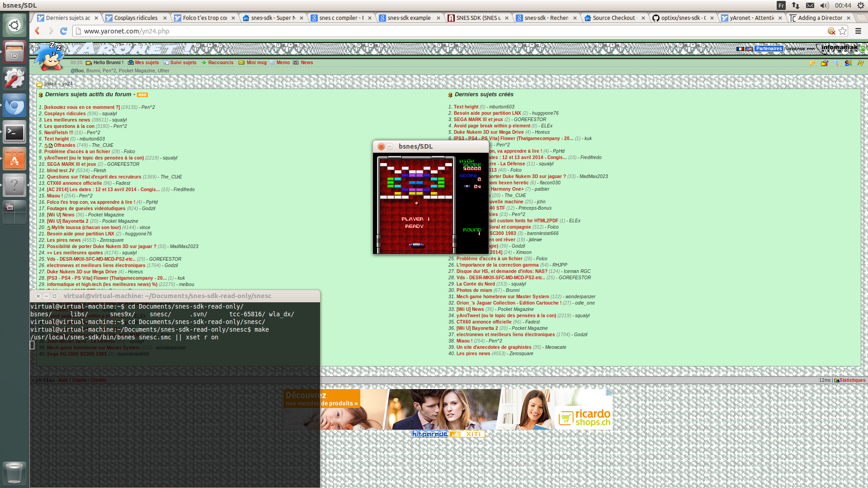Open the Fr keyboard layout indicator
The width and height of the screenshot is (868, 488).
pyautogui.click(x=781, y=5)
